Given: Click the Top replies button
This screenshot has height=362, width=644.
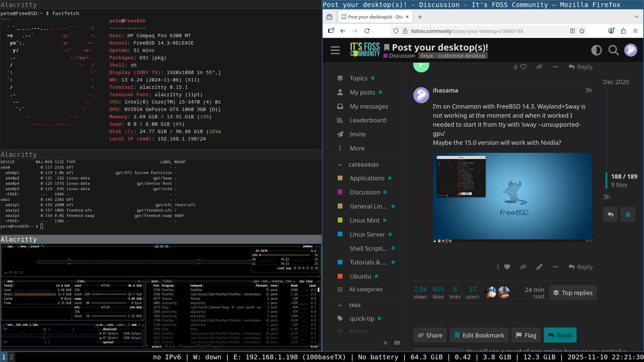Looking at the screenshot, I should (x=573, y=293).
